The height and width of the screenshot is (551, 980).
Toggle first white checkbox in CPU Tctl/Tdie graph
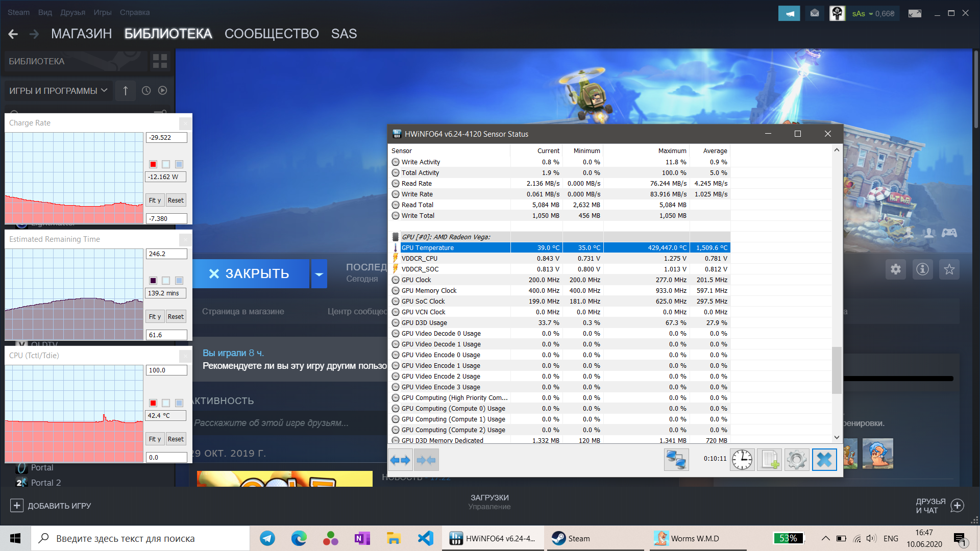[x=166, y=403]
